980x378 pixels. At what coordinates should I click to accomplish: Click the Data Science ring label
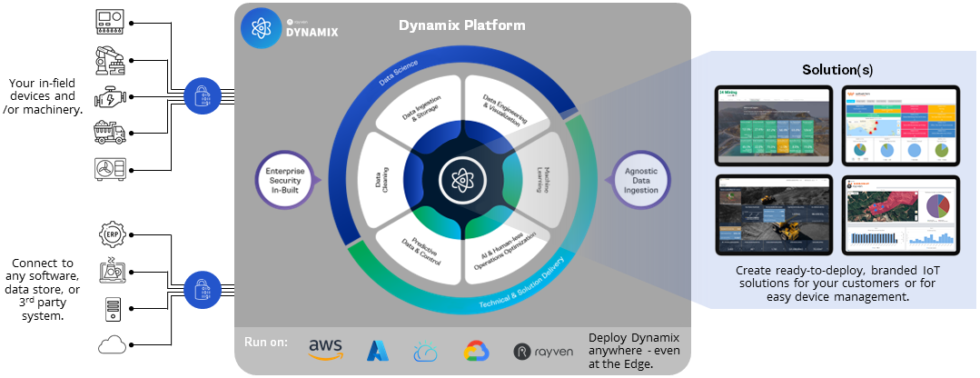399,73
